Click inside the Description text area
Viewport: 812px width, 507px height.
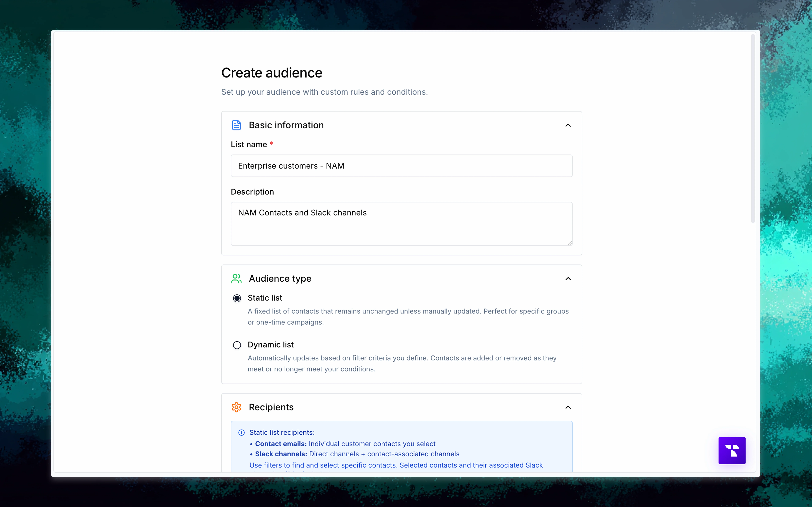pos(401,224)
